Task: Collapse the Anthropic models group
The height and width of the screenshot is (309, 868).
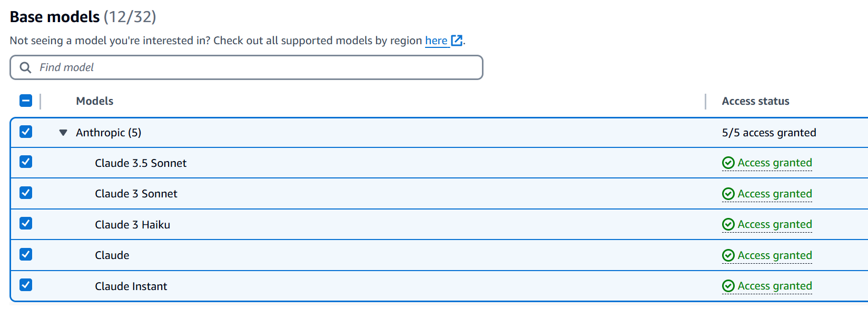Action: click(x=63, y=133)
